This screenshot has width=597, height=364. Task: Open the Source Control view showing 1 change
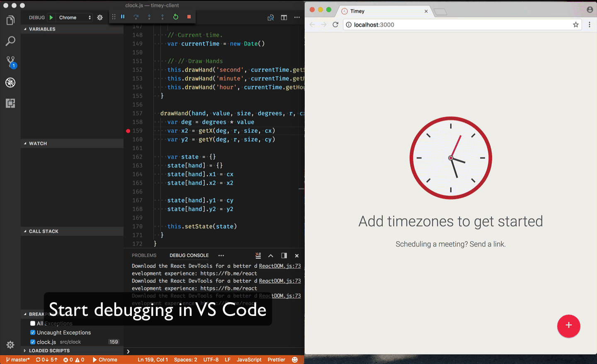point(10,61)
